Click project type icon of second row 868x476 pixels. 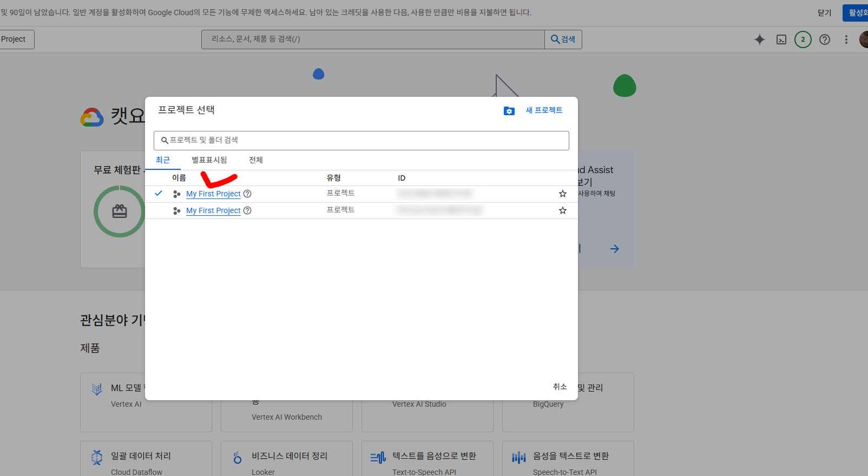(176, 211)
